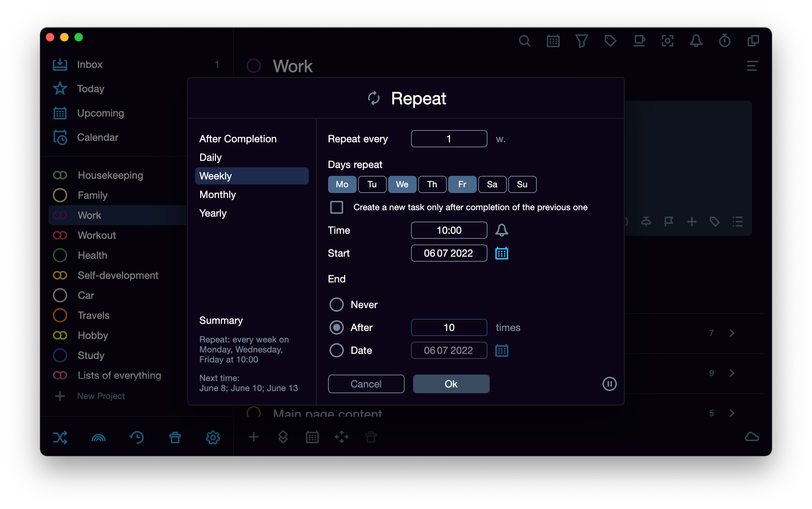Click New Project in sidebar
Screen dimensions: 812x509
click(101, 396)
